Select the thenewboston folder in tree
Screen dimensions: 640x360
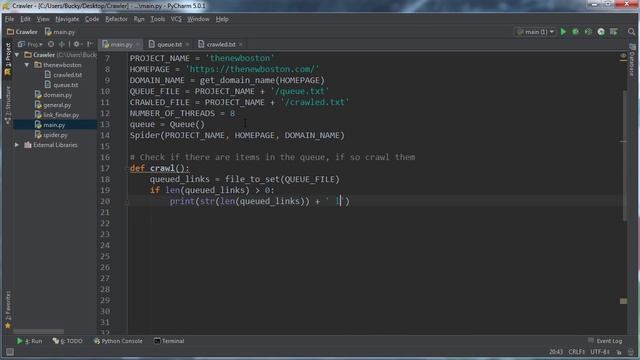pos(58,65)
